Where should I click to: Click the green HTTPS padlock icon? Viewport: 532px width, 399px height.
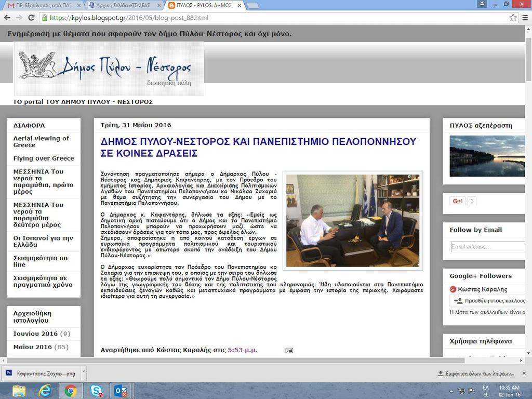pyautogui.click(x=45, y=18)
